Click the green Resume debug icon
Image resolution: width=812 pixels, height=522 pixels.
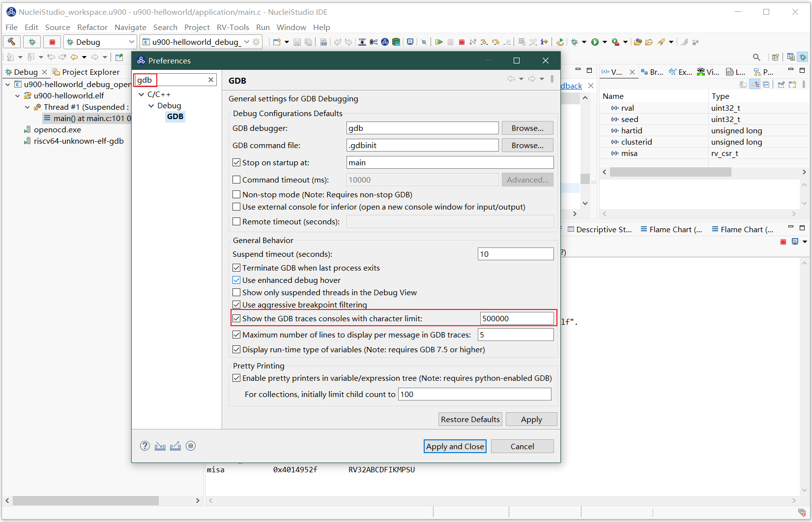[x=439, y=42]
